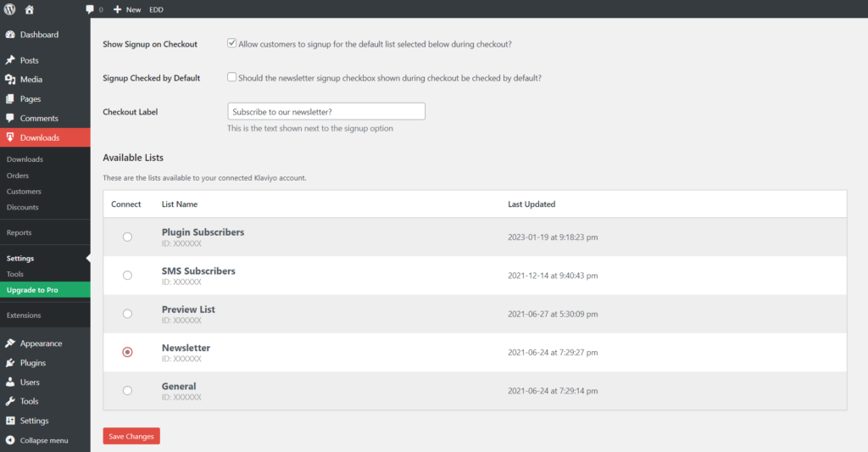Click the General list name text
Image resolution: width=868 pixels, height=452 pixels.
[x=179, y=386]
